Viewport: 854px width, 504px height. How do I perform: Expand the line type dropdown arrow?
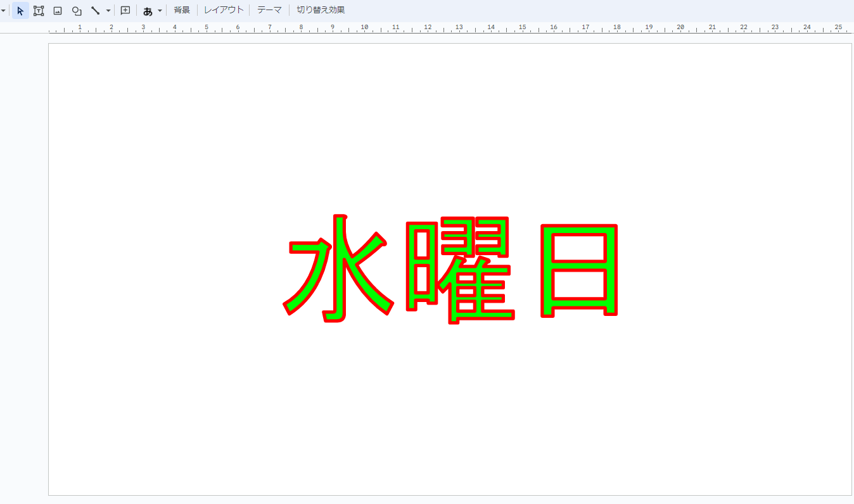108,11
